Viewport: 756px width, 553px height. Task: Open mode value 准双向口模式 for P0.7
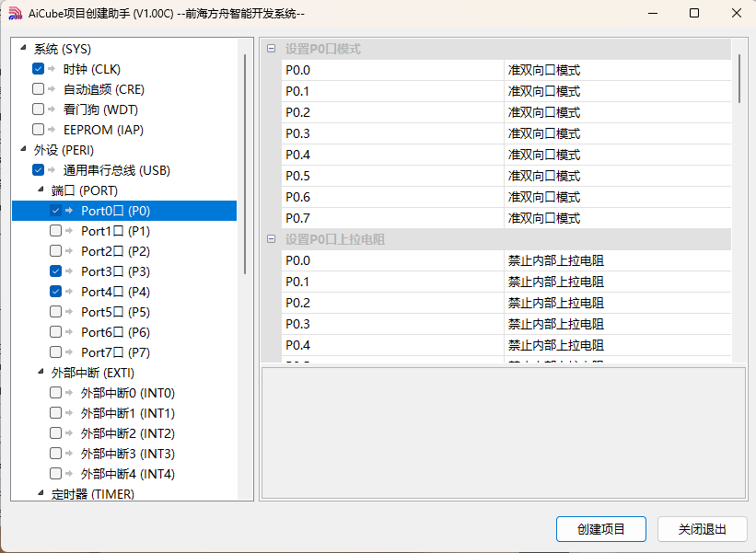618,219
